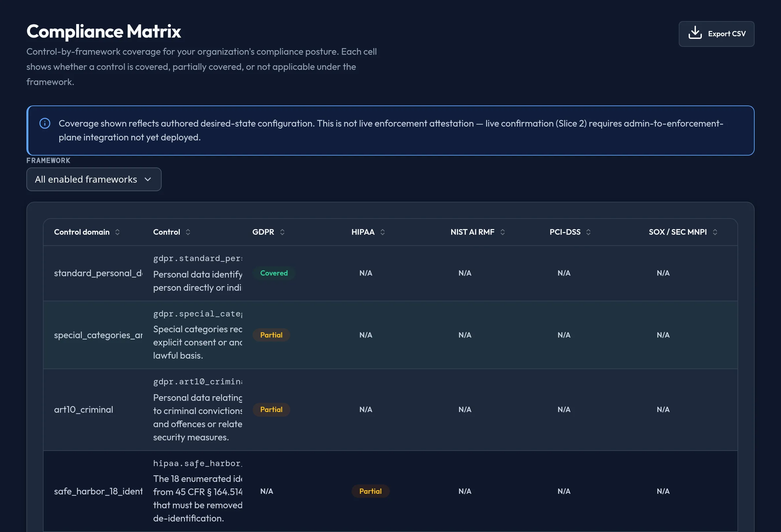The image size is (781, 532).
Task: Click the sort arrows next to NIST AI RMF
Action: (502, 232)
